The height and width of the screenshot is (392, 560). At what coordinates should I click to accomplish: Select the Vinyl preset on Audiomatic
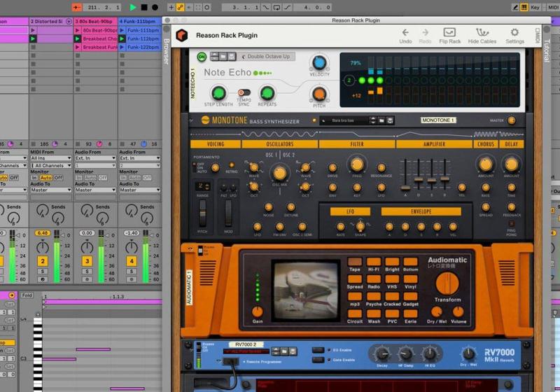point(410,279)
